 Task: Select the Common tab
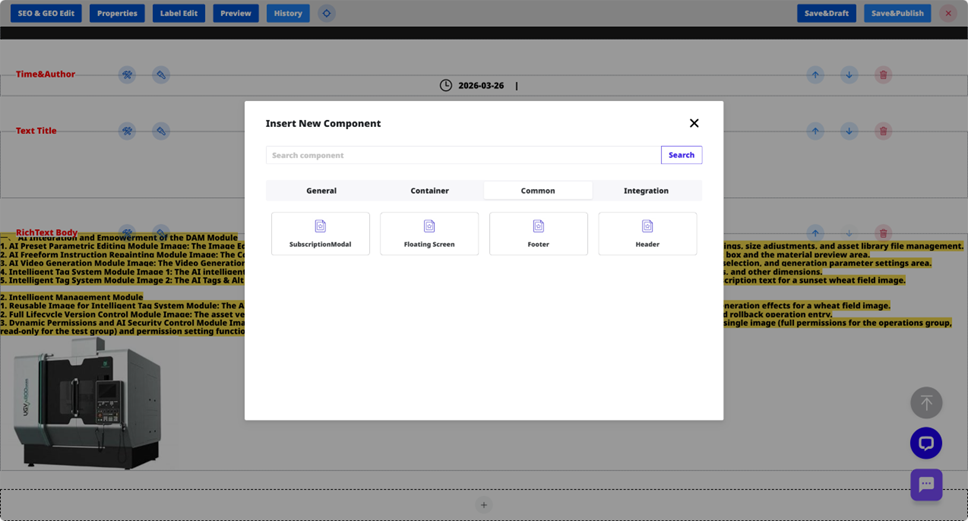click(538, 191)
